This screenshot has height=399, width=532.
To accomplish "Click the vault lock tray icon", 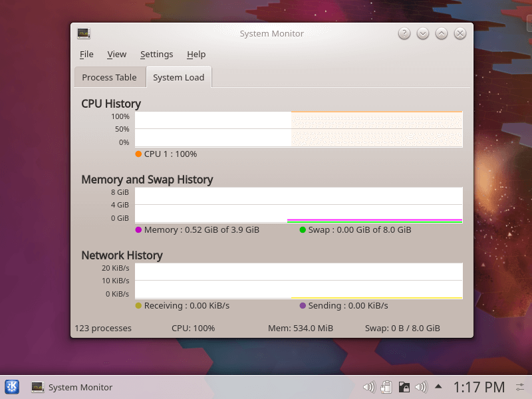I will point(404,386).
